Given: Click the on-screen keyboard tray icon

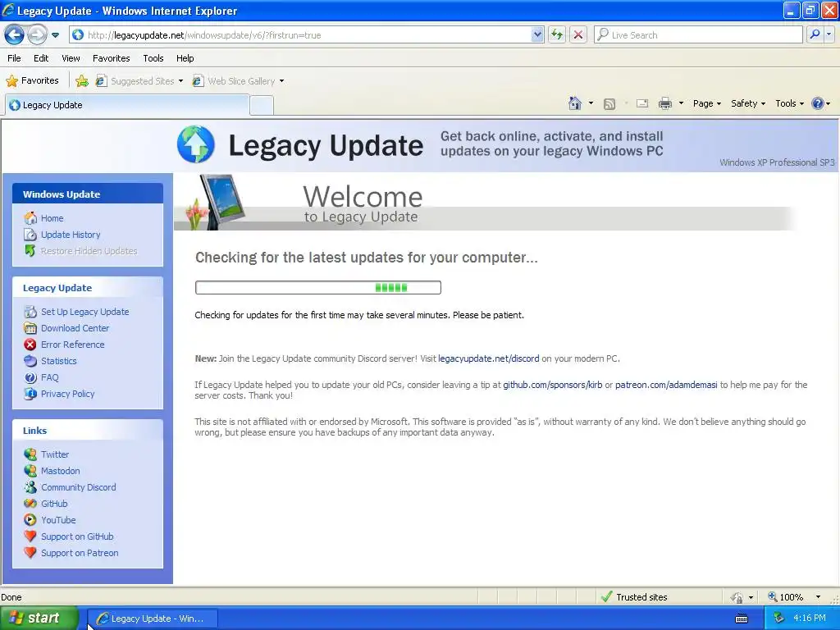Looking at the screenshot, I should coord(742,619).
